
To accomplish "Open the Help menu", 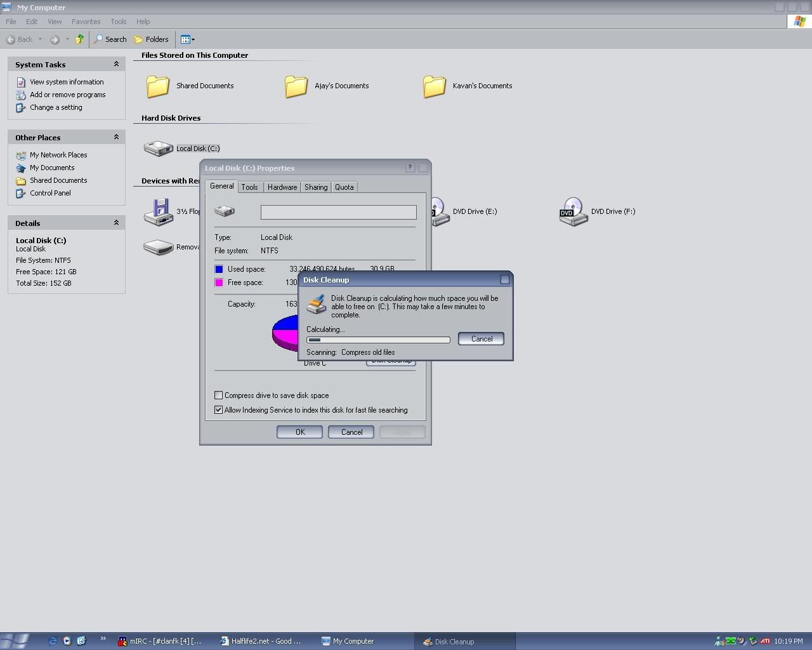I will coord(143,22).
